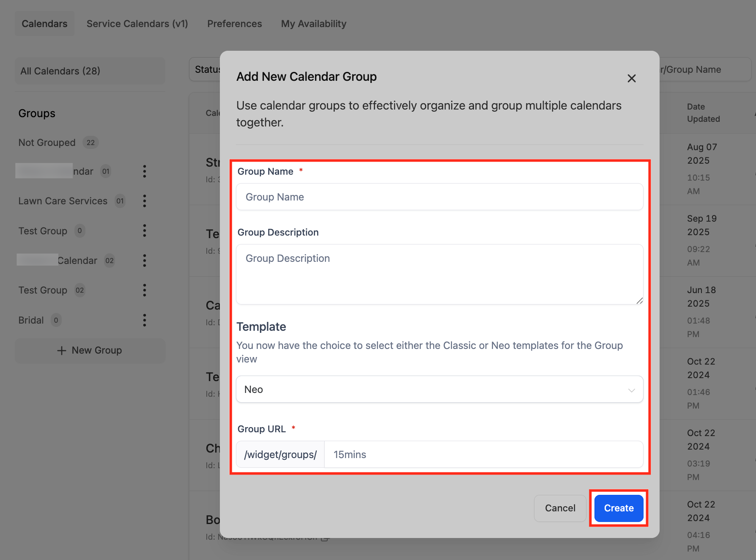This screenshot has width=756, height=560.
Task: Open options menu for group ending 'ndar' 01
Action: click(x=145, y=171)
